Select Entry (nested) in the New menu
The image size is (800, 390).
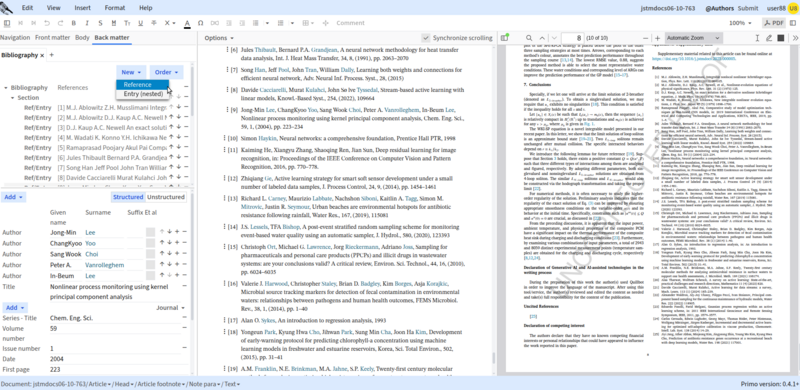(142, 94)
